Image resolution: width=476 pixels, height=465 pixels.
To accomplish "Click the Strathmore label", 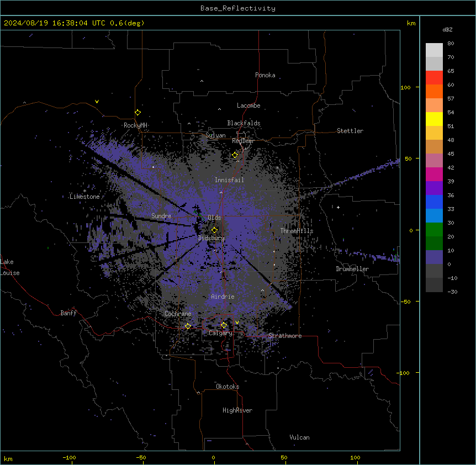I will tap(285, 336).
